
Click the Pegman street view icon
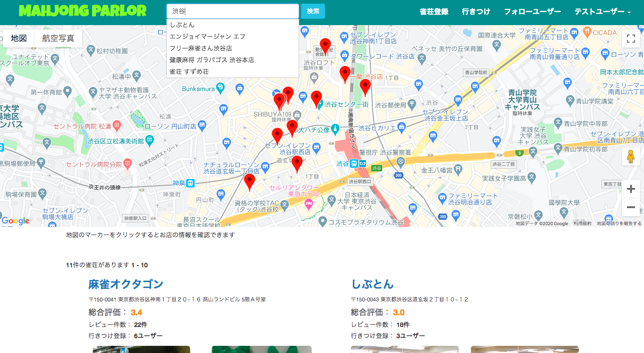point(631,157)
